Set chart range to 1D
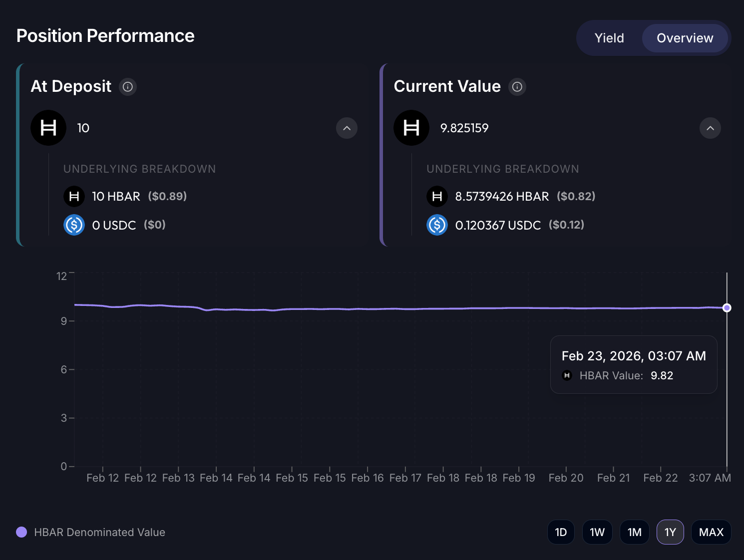The image size is (744, 560). coord(561,532)
